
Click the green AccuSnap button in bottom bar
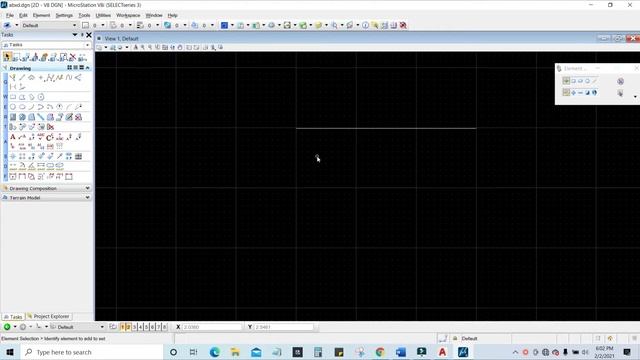[x=7, y=327]
